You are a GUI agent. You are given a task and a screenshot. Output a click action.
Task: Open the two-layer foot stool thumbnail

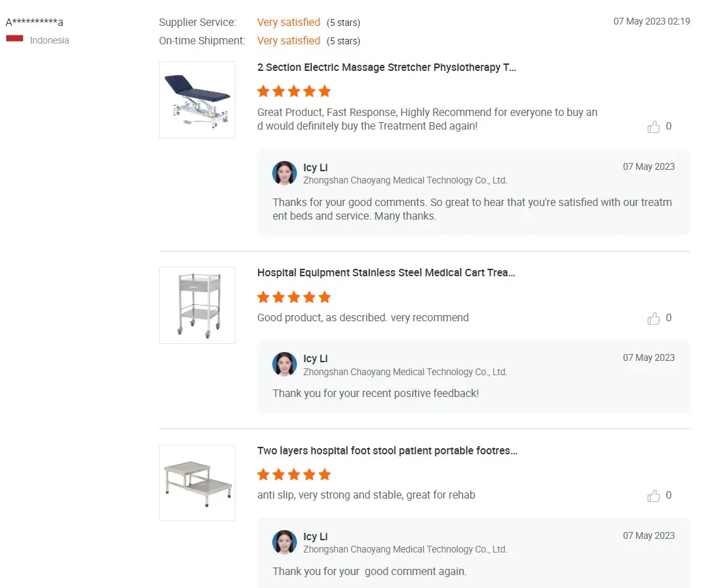pos(197,483)
